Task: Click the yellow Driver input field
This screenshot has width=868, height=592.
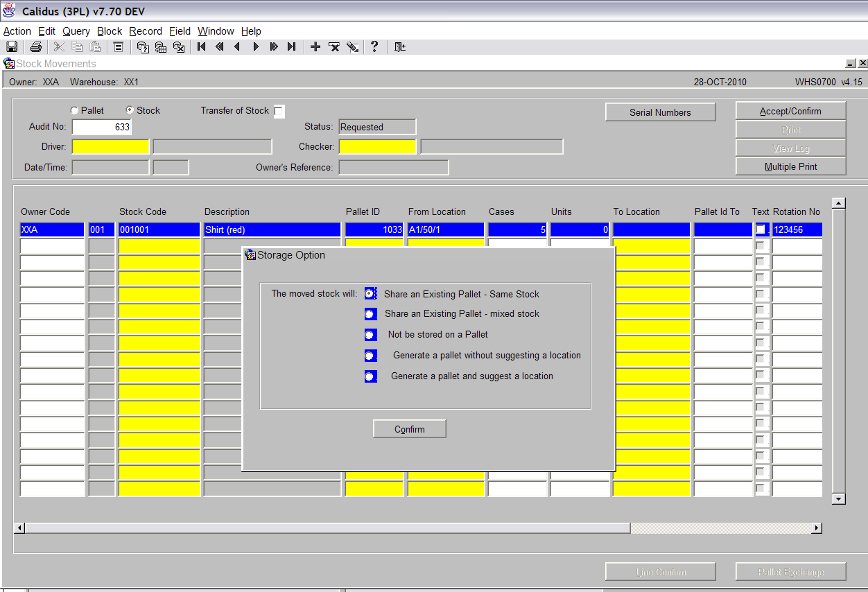Action: (111, 146)
